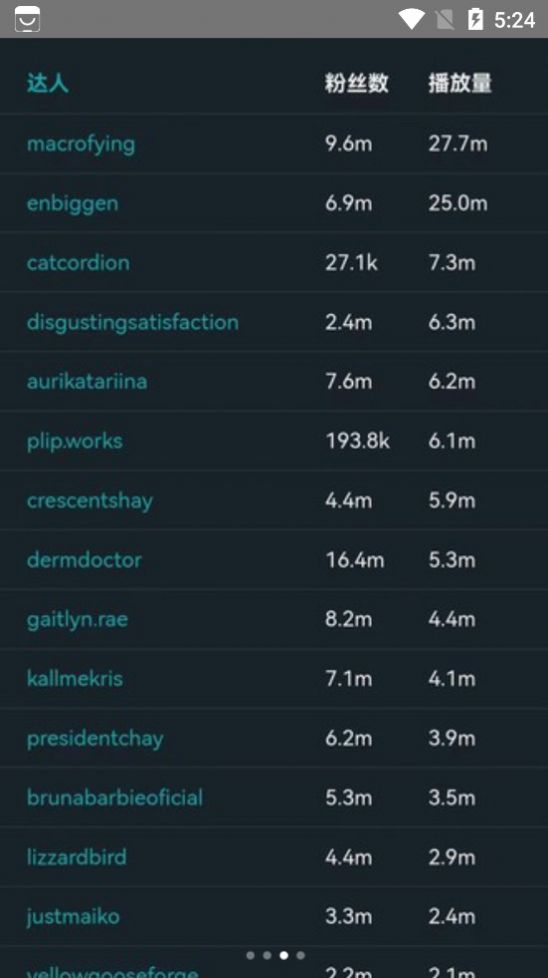Viewport: 548px width, 978px height.
Task: Tap the no-SIM card icon
Action: point(445,19)
